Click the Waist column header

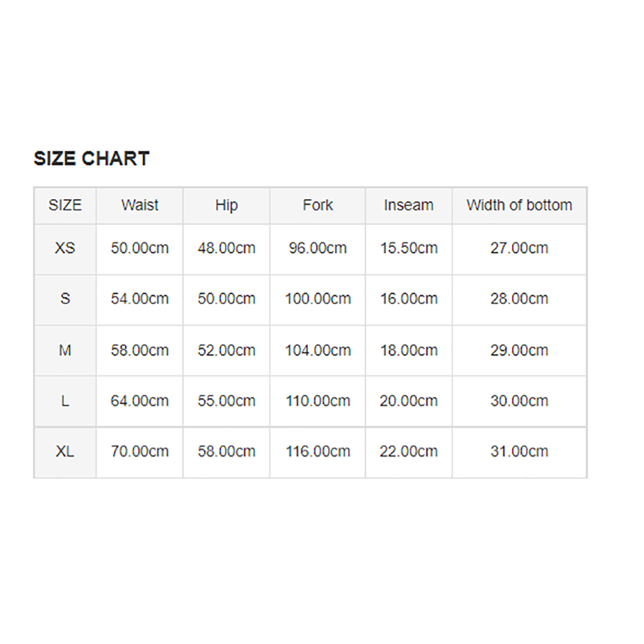pyautogui.click(x=140, y=205)
